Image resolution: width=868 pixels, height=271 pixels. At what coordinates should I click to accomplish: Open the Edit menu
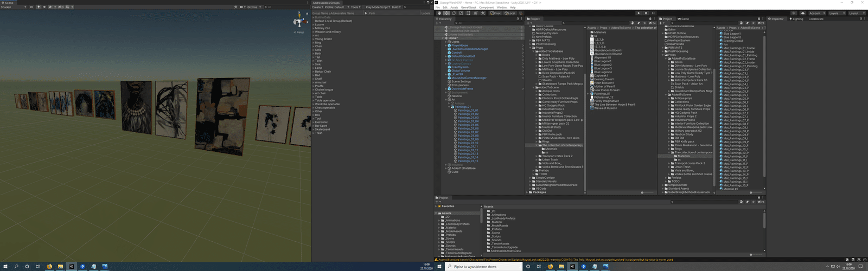[x=445, y=8]
